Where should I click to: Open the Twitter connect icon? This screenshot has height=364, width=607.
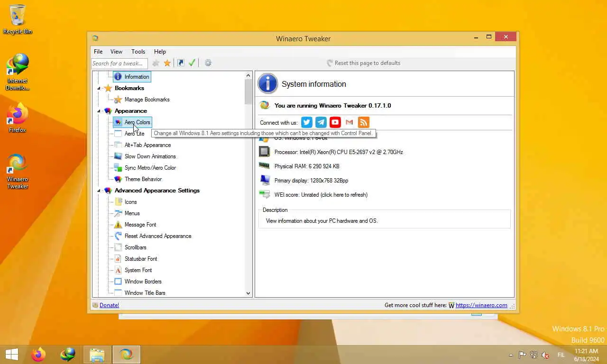[x=307, y=122]
